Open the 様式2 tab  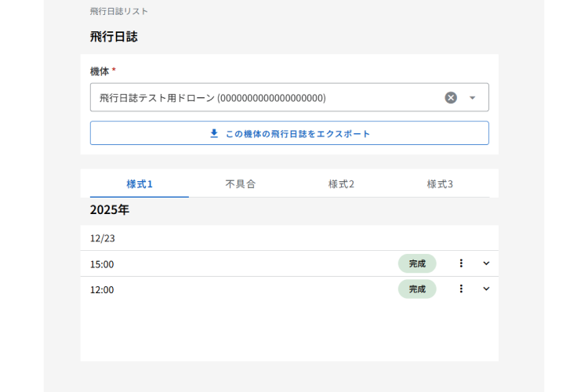point(341,184)
